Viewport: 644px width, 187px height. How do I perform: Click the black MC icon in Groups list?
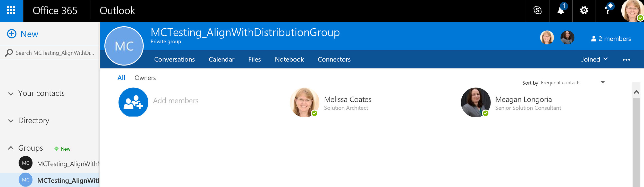pyautogui.click(x=26, y=163)
